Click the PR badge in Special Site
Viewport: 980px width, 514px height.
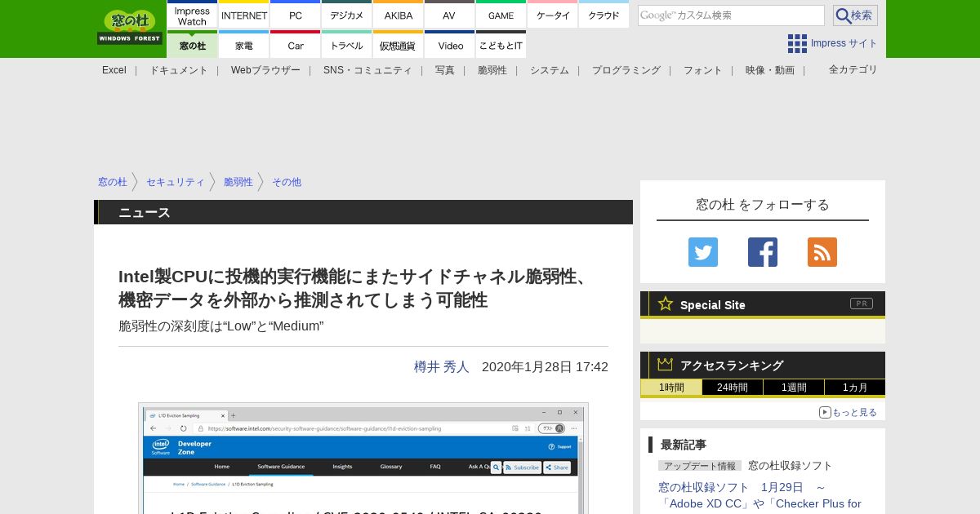[x=862, y=304]
